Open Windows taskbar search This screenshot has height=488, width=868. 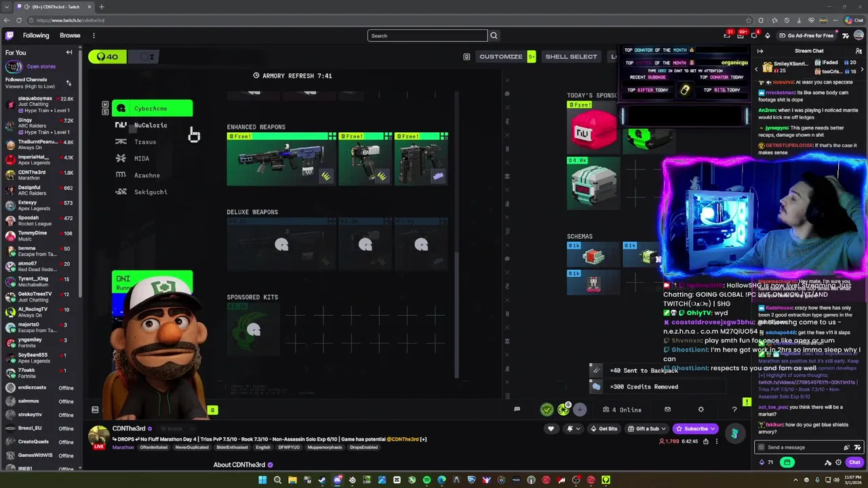coord(277,480)
